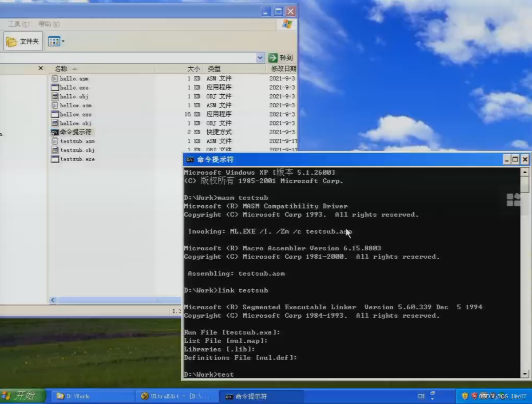Click "D:\Work>masm testsub" command line
The height and width of the screenshot is (404, 532).
click(225, 198)
